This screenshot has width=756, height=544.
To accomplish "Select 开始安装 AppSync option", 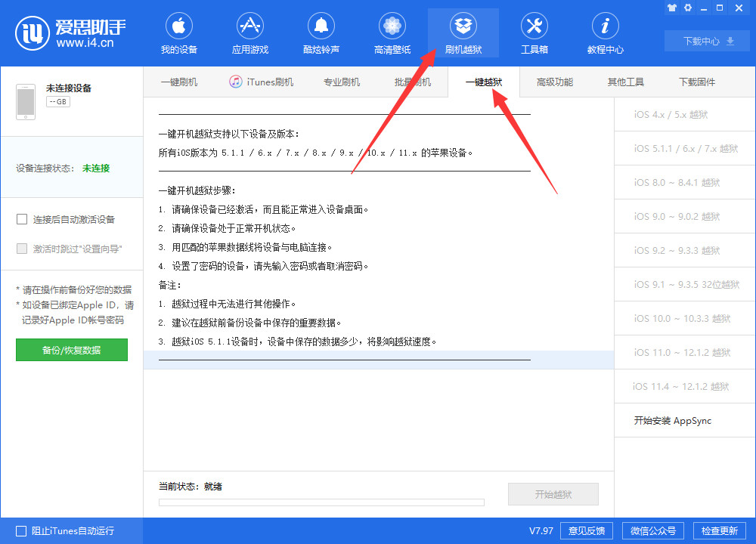I will 673,421.
